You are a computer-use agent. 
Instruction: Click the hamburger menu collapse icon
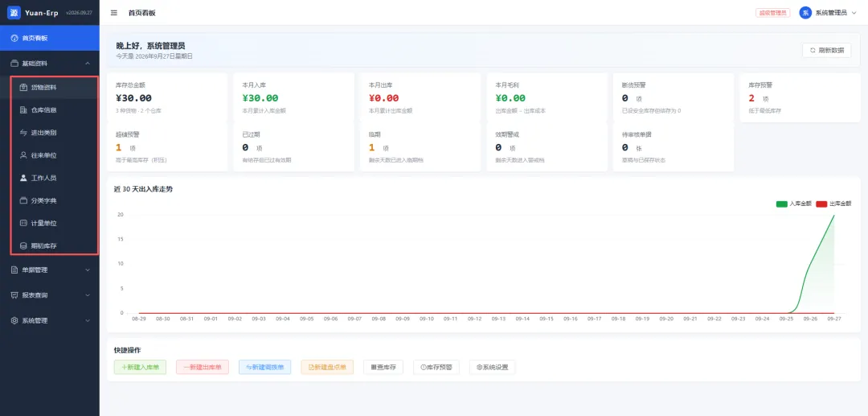(x=114, y=13)
